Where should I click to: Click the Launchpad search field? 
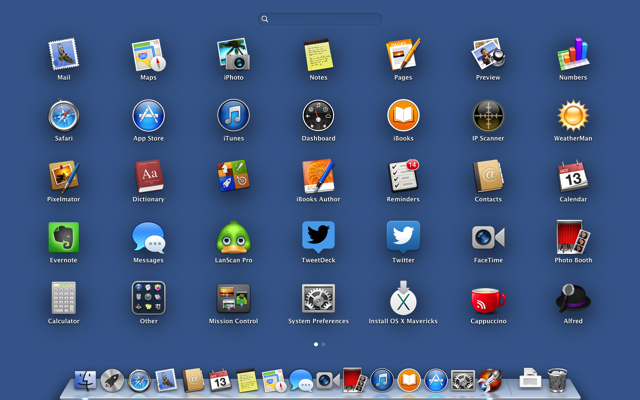pyautogui.click(x=320, y=19)
